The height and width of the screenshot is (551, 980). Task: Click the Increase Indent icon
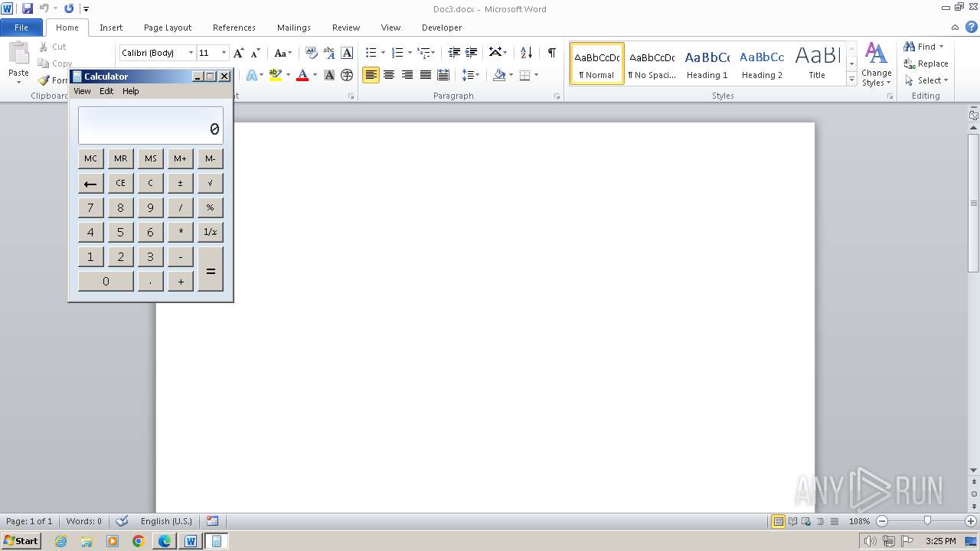coord(472,53)
